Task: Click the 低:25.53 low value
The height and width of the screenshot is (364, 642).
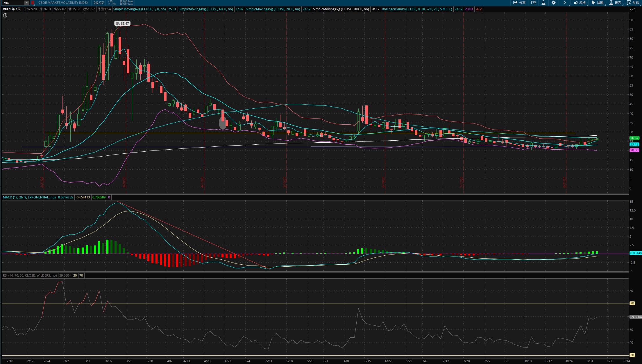Action: tap(74, 9)
